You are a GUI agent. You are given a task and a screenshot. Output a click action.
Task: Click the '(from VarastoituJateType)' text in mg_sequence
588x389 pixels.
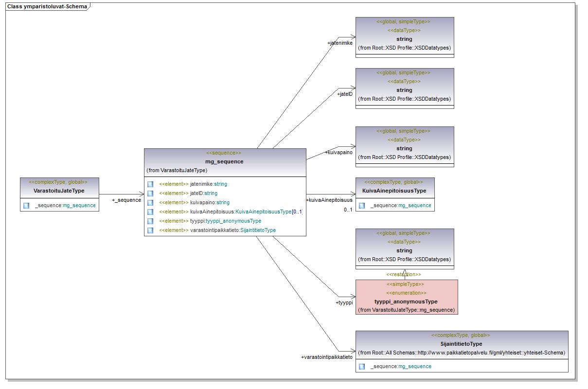point(177,171)
